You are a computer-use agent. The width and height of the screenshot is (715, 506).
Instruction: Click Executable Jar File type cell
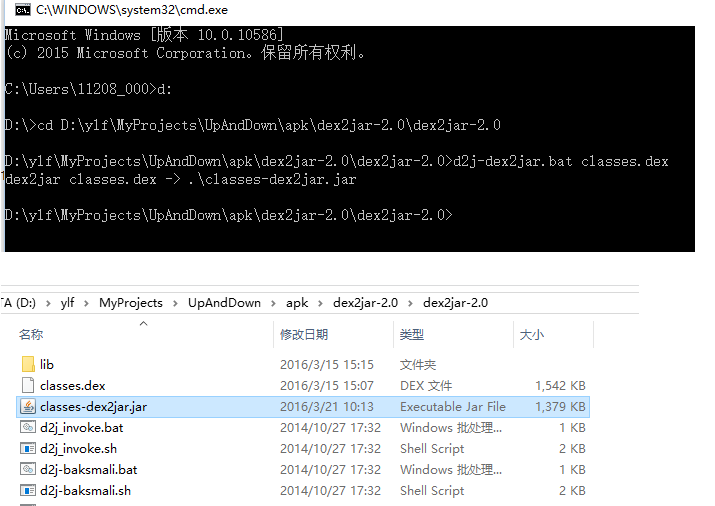tap(453, 407)
